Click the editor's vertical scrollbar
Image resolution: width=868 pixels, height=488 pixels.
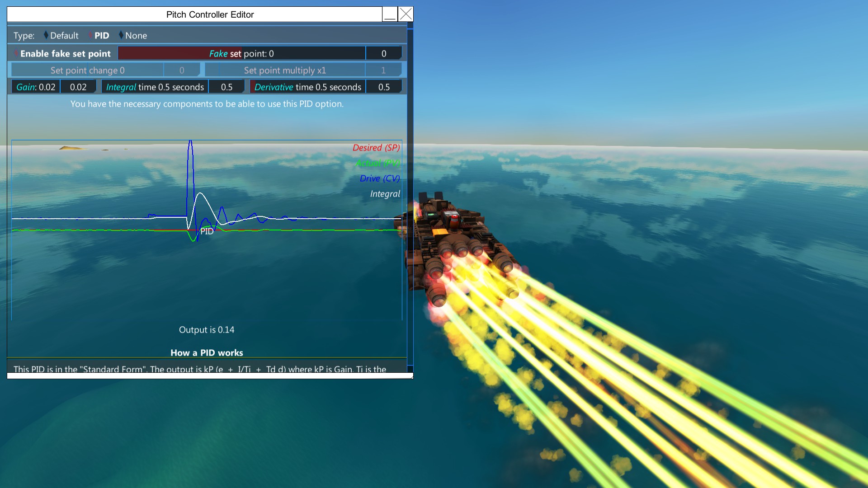point(410,181)
